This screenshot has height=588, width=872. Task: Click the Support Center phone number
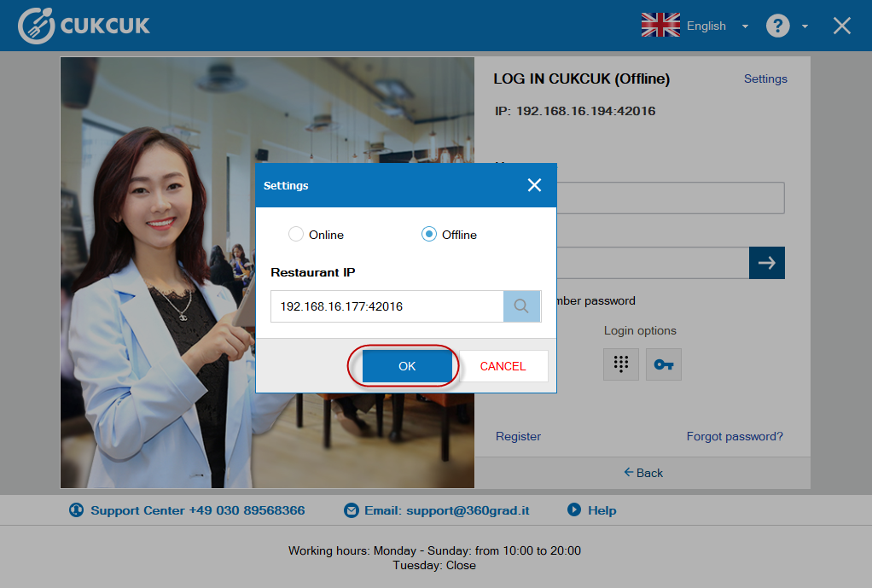247,510
